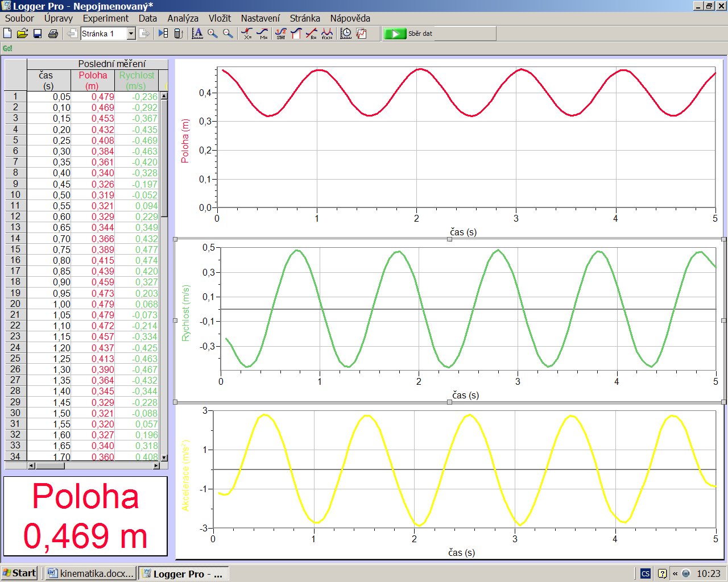This screenshot has width=728, height=582.
Task: Click the Poloha (m) graph axis label
Action: click(x=185, y=140)
